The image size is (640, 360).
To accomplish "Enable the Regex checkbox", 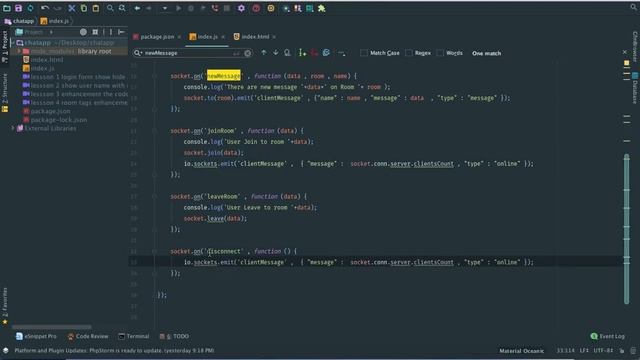I will (409, 53).
